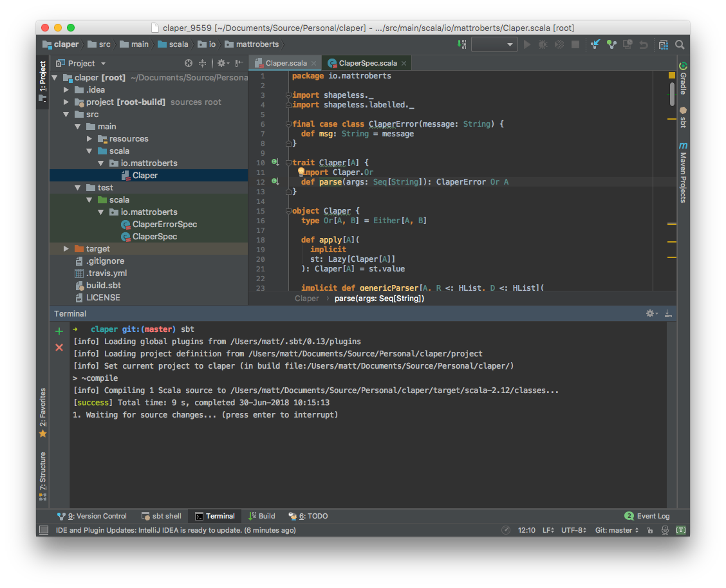Image resolution: width=726 pixels, height=588 pixels.
Task: Close terminal session with red X
Action: pyautogui.click(x=59, y=347)
